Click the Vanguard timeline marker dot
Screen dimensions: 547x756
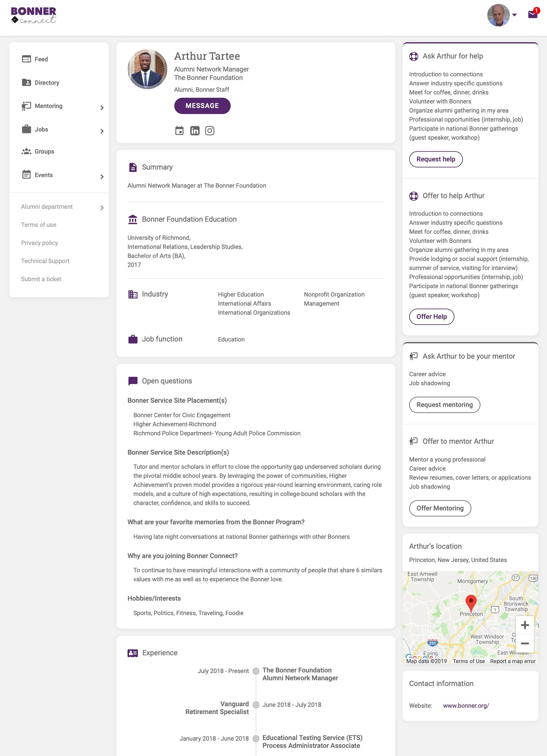click(256, 705)
